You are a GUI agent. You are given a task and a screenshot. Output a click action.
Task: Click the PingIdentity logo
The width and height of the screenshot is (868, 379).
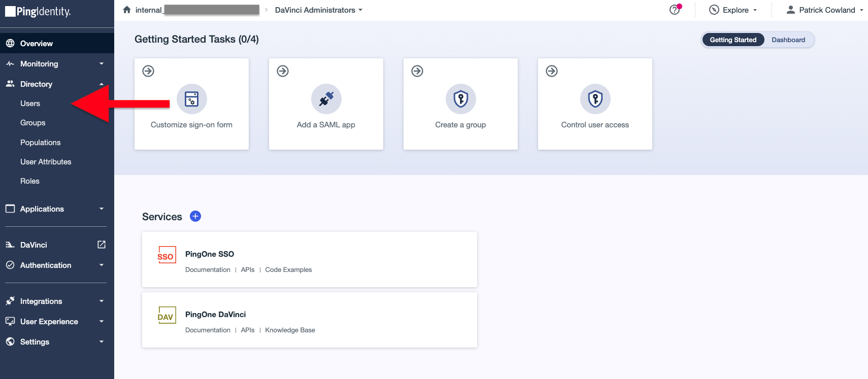[38, 11]
